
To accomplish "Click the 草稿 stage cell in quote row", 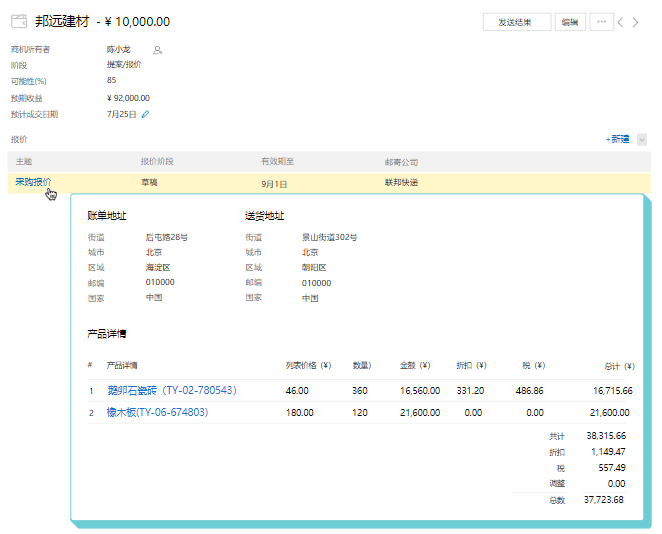I will (149, 183).
